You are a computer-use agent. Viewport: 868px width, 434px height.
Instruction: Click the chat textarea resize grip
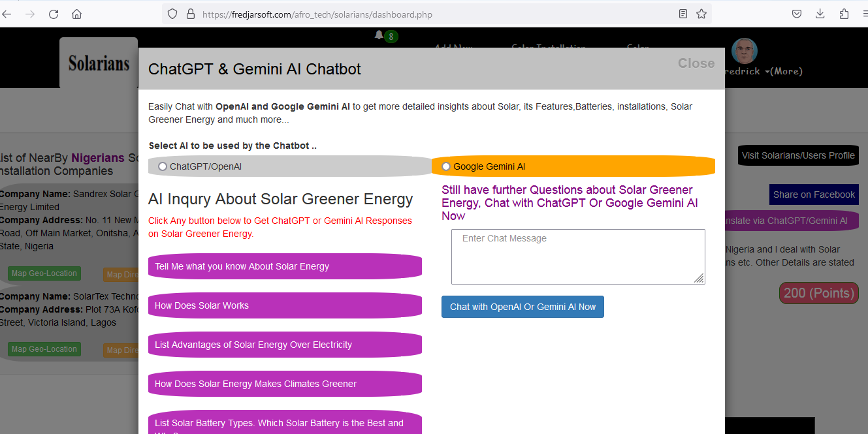(x=699, y=279)
